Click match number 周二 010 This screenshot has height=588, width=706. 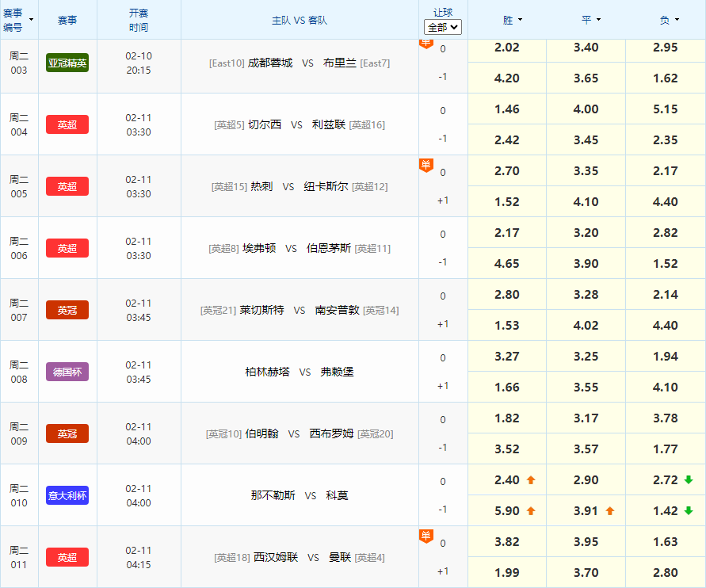tap(19, 495)
